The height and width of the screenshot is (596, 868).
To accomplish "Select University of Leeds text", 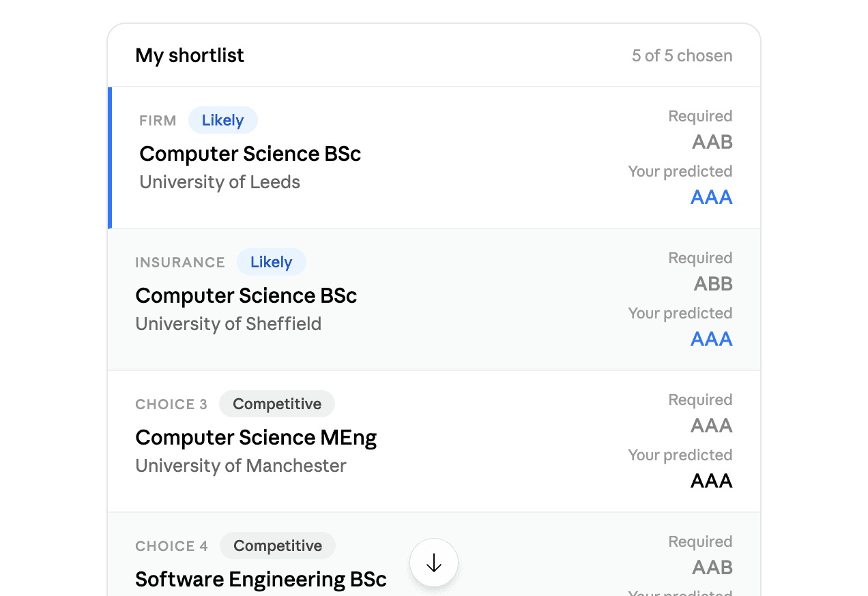I will (x=220, y=183).
